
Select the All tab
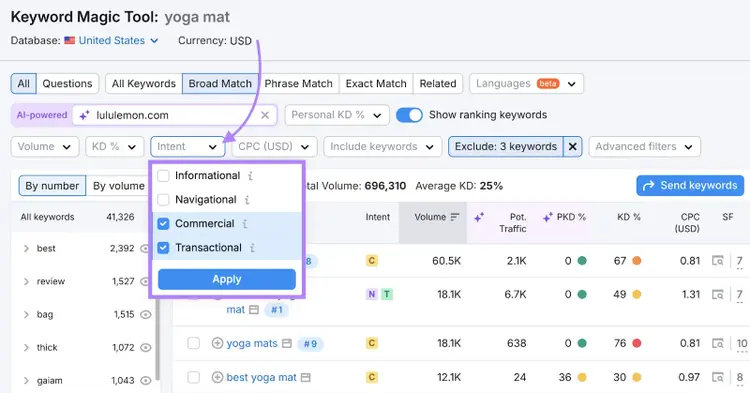(23, 84)
